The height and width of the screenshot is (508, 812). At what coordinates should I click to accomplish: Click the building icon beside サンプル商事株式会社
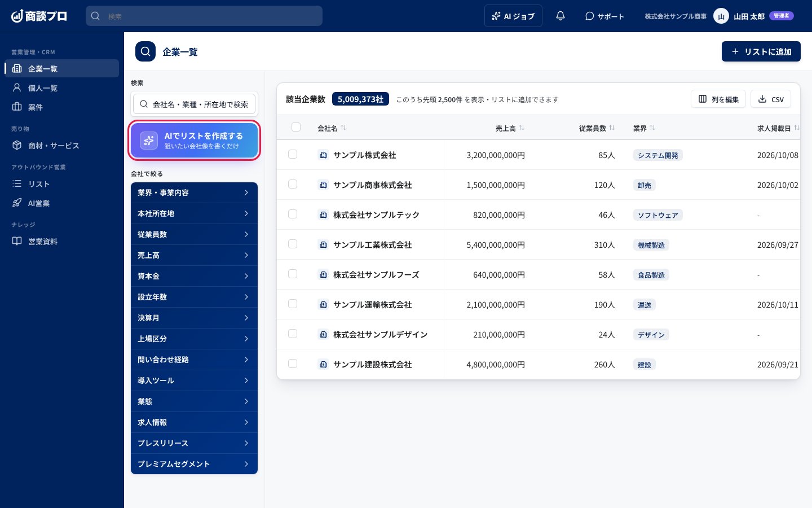coord(323,185)
